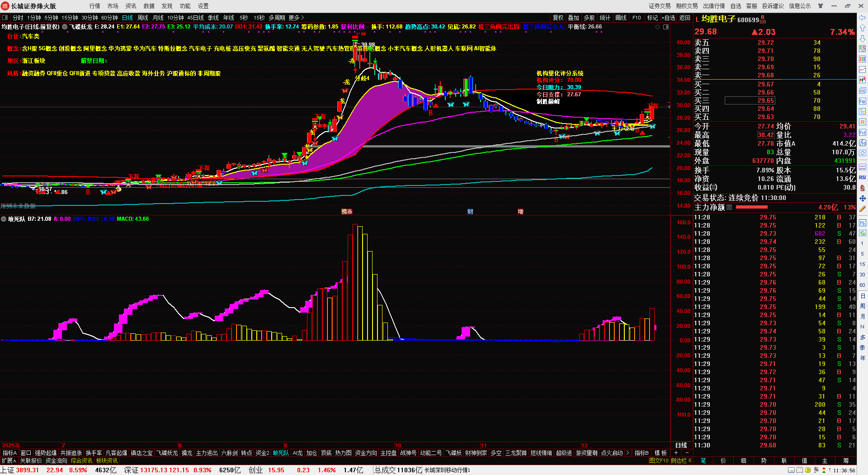This screenshot has width=868, height=475.
Task: Switch to 60-minute period via sidebar '60'
Action: click(863, 285)
